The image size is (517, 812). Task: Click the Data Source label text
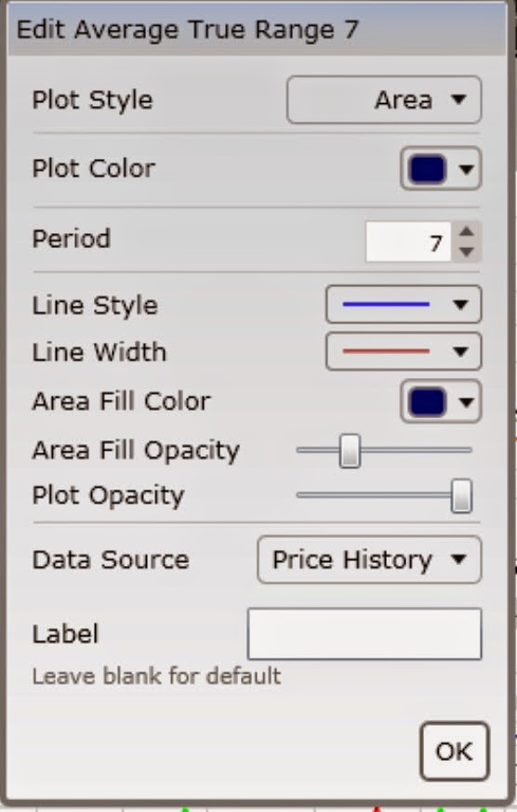click(x=111, y=560)
